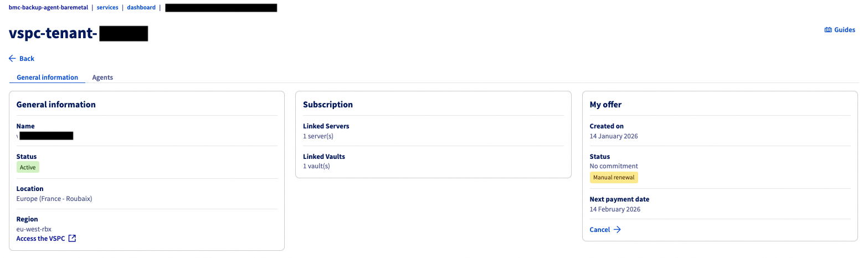This screenshot has width=868, height=258.
Task: Click the right-arrow icon next to Cancel
Action: pyautogui.click(x=617, y=230)
